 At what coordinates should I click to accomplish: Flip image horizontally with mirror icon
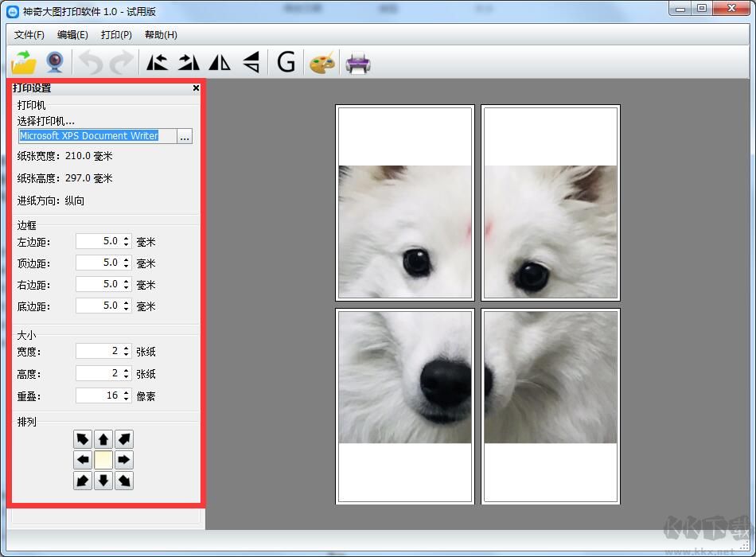[x=220, y=62]
